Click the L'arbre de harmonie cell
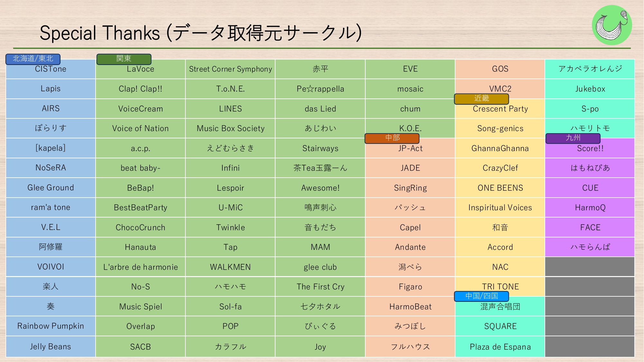The width and height of the screenshot is (644, 362). click(140, 267)
